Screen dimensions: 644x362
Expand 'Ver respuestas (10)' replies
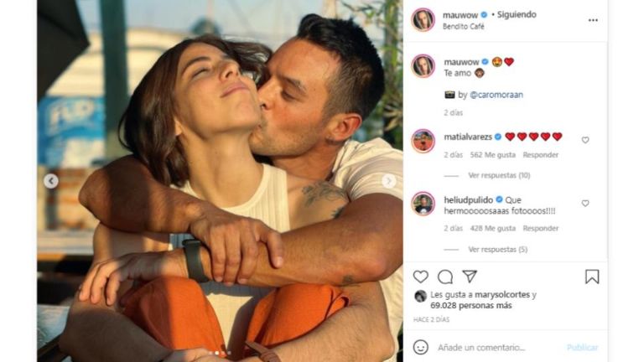[499, 175]
